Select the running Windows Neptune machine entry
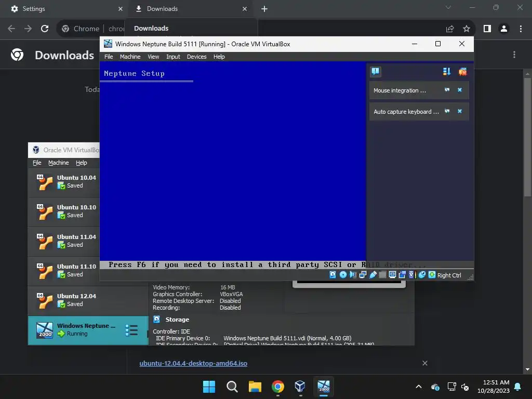This screenshot has width=532, height=399. (88, 330)
